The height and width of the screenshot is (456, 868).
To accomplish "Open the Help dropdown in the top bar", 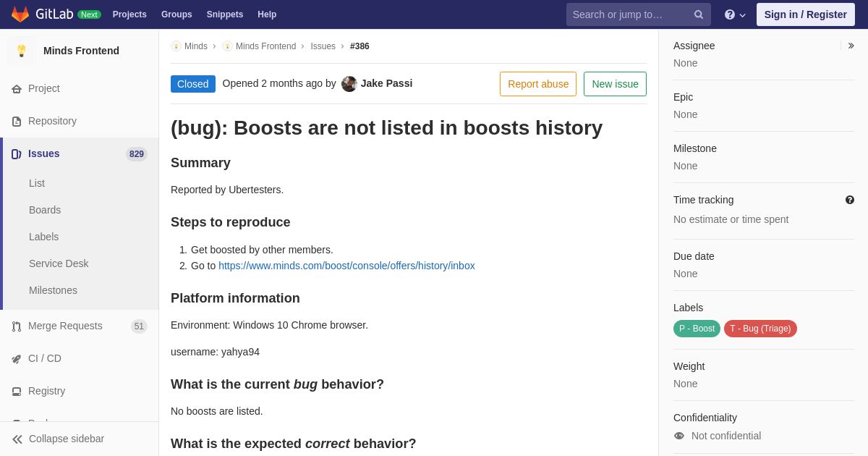I will point(735,14).
